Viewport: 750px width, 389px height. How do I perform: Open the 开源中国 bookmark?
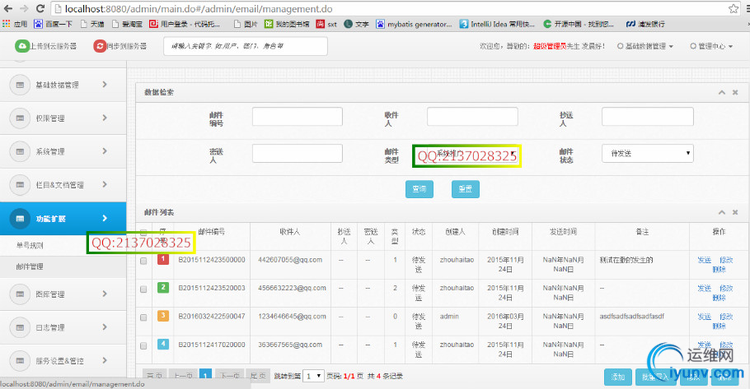579,24
